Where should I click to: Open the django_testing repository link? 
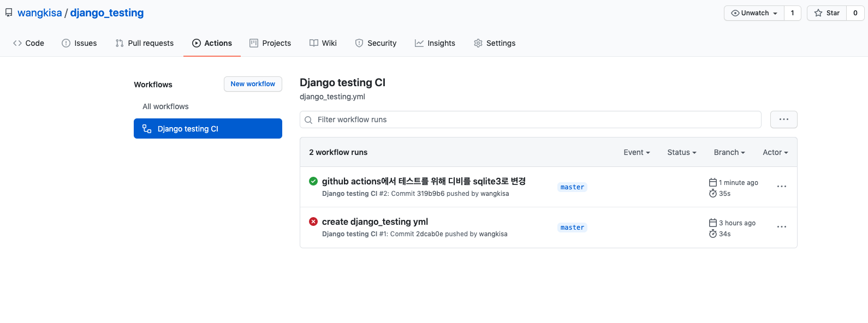coord(107,13)
